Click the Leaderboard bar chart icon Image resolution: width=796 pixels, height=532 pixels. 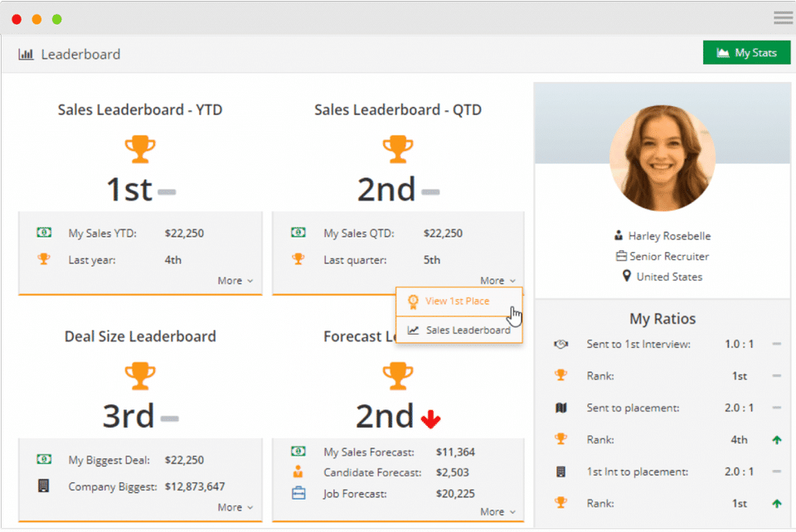pyautogui.click(x=26, y=54)
